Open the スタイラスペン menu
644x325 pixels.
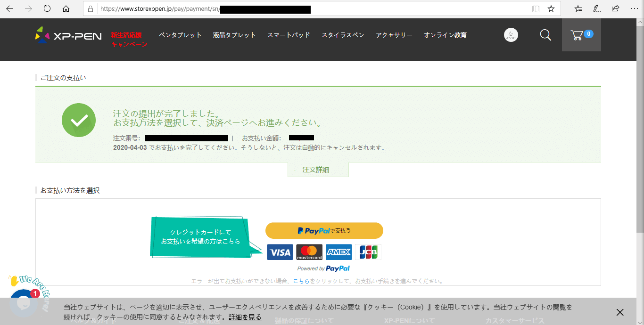point(343,35)
